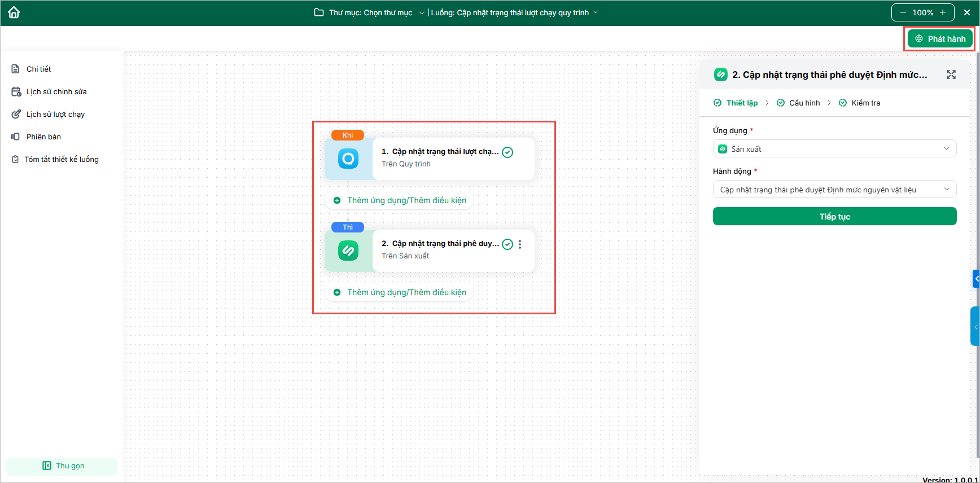Click the Khi trigger label
The image size is (980, 483).
[348, 135]
